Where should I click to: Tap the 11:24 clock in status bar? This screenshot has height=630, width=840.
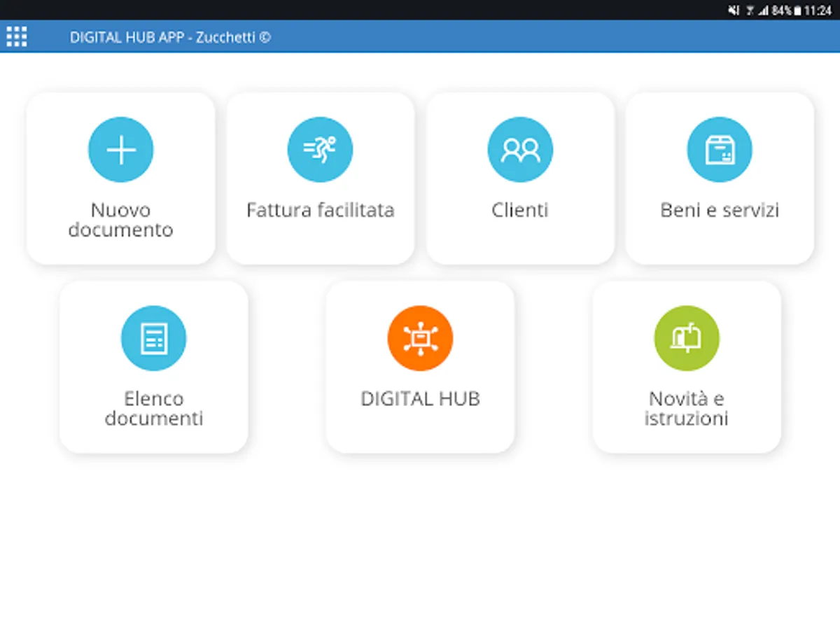coord(818,10)
